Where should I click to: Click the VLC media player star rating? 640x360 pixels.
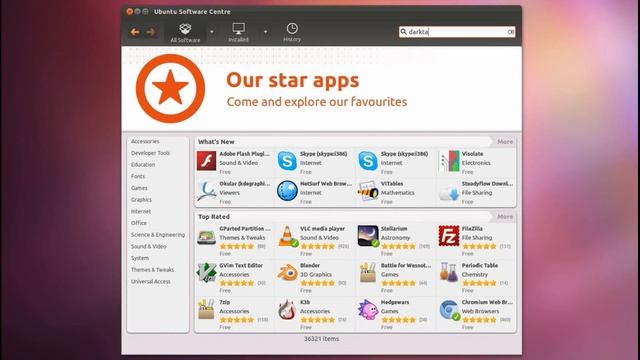coord(318,247)
